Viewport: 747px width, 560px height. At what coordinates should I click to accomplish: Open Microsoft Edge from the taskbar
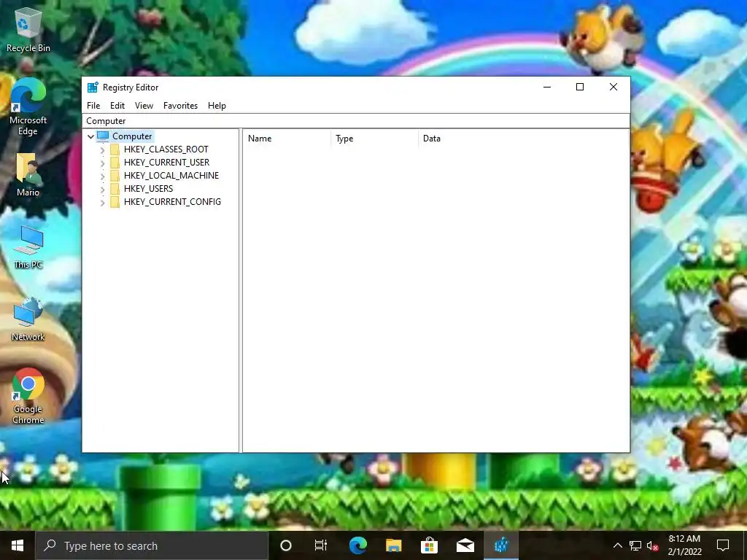(357, 545)
